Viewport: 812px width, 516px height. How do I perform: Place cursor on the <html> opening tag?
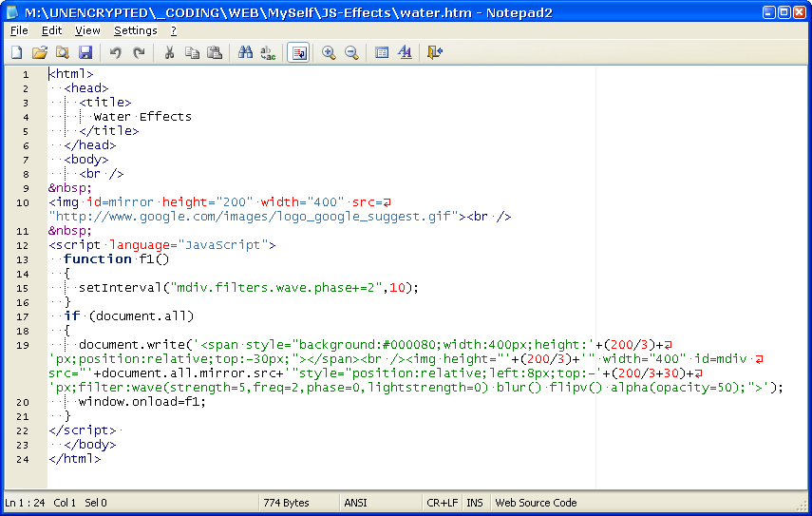click(x=71, y=74)
